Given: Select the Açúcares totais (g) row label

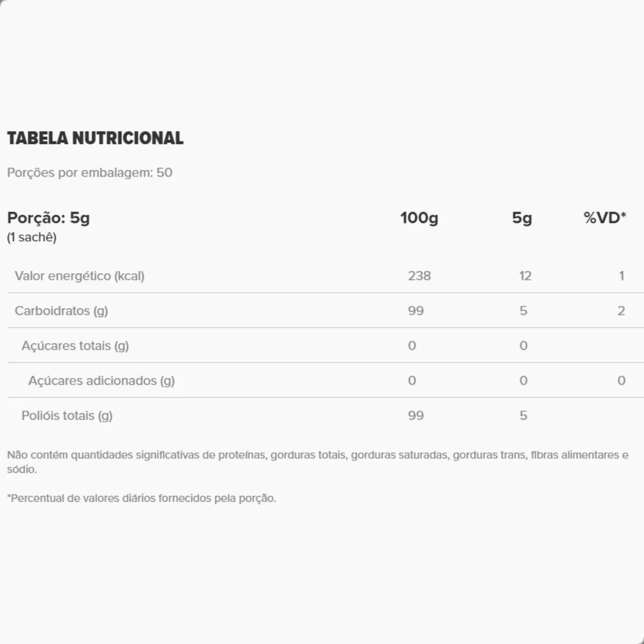Looking at the screenshot, I should pyautogui.click(x=75, y=346).
